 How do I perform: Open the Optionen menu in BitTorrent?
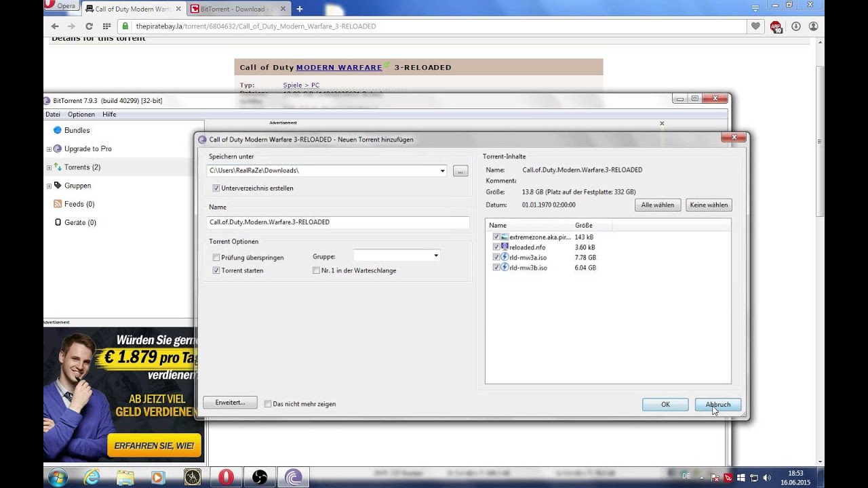click(x=81, y=115)
